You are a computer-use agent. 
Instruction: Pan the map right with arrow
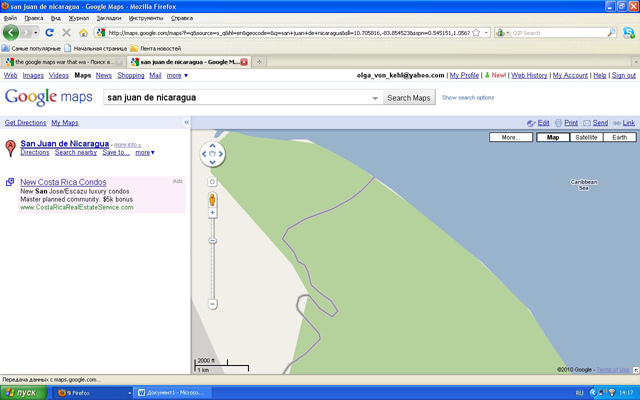click(221, 154)
